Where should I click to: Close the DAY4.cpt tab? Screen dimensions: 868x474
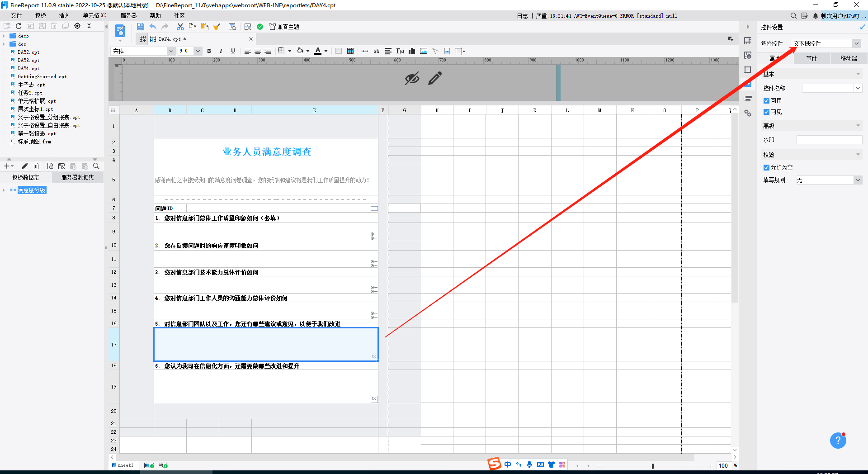(251, 39)
